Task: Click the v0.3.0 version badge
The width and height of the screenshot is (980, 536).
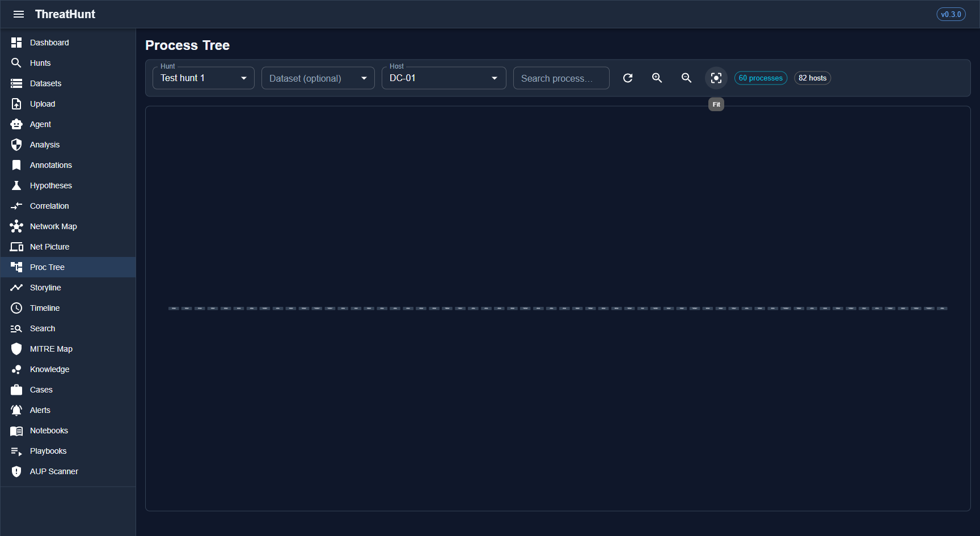Action: [951, 14]
